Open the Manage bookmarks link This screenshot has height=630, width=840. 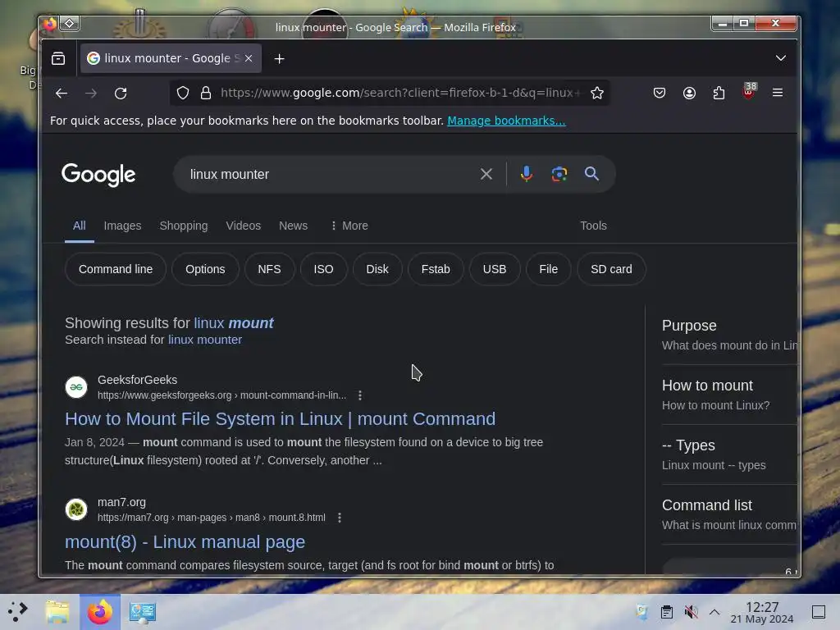[506, 121]
